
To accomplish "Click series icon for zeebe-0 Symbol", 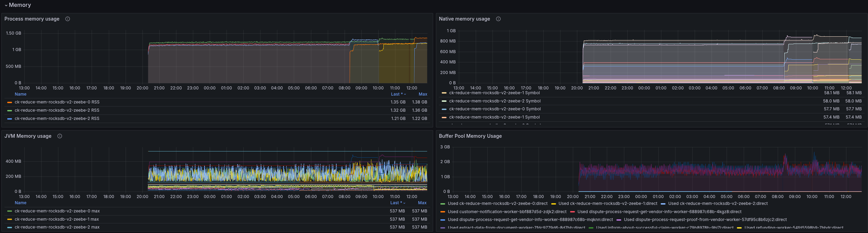I will [x=444, y=109].
